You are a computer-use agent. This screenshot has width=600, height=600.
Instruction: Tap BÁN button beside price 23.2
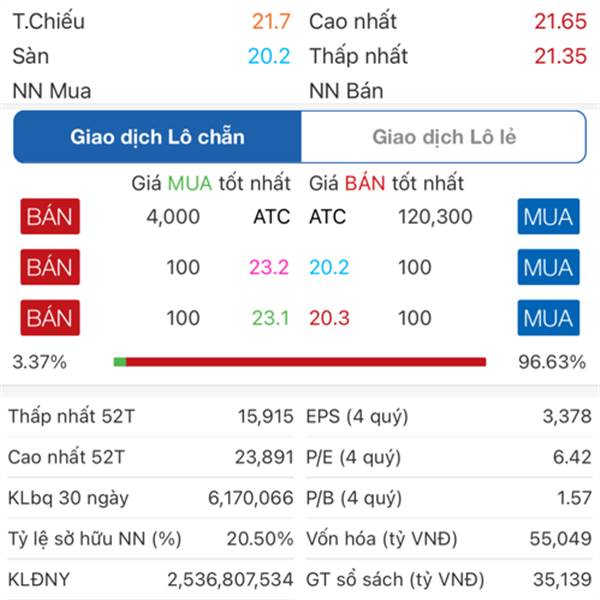coord(50,267)
